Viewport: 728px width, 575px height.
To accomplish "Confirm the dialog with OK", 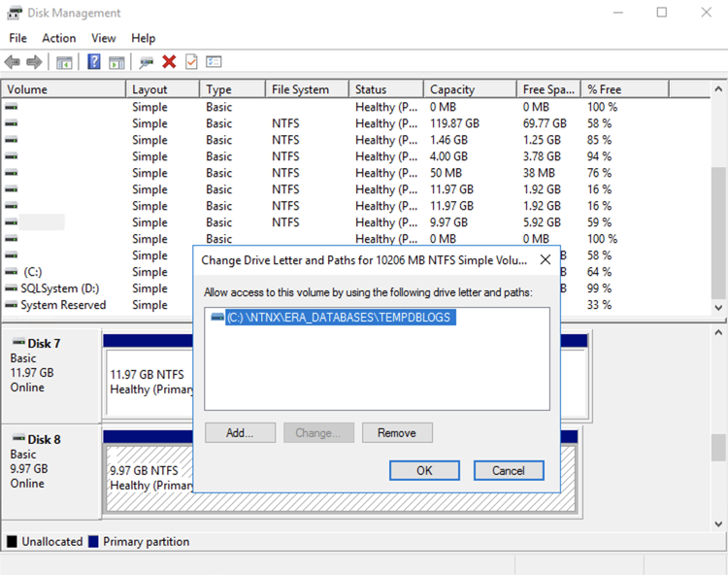I will pos(424,470).
